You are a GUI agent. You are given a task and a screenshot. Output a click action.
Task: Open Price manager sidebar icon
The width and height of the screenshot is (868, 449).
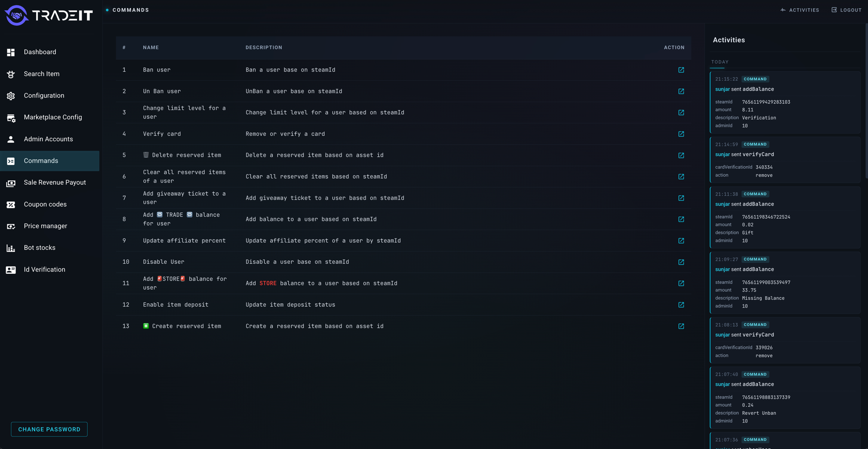pyautogui.click(x=10, y=226)
